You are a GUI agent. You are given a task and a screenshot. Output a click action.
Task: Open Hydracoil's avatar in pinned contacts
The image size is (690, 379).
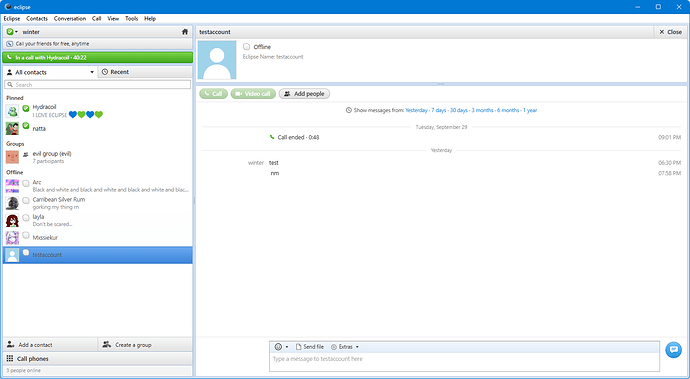coord(12,111)
